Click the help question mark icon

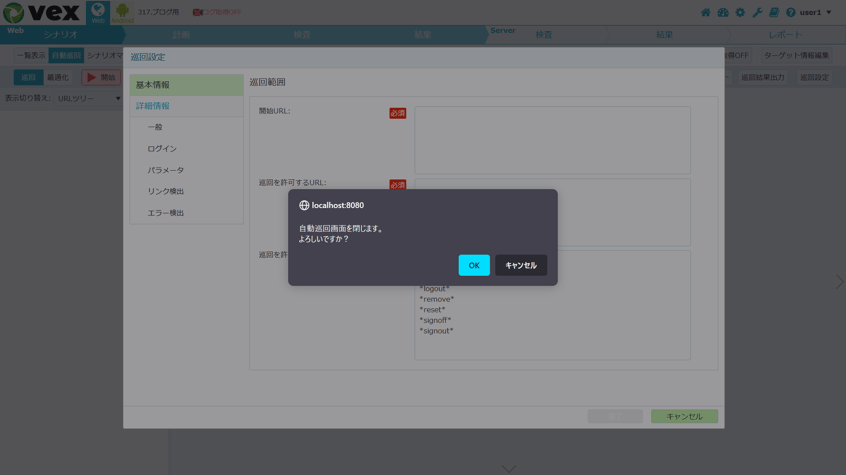click(x=791, y=12)
